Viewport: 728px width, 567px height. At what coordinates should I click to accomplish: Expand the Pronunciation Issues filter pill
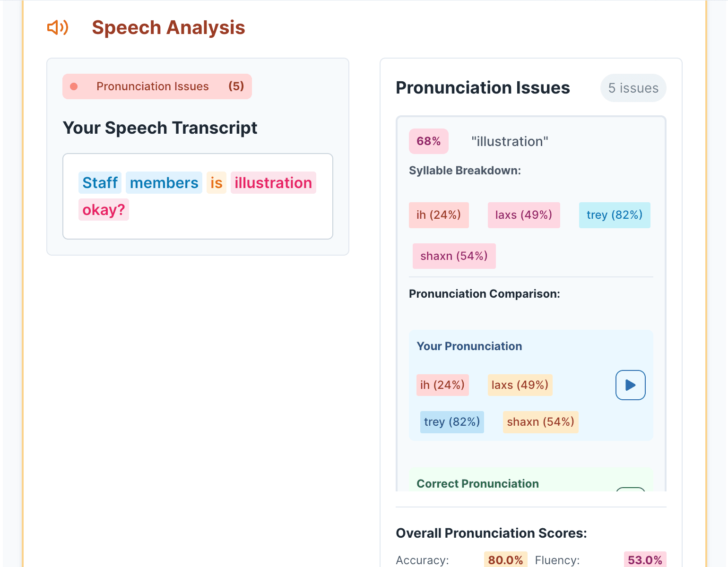coord(157,86)
